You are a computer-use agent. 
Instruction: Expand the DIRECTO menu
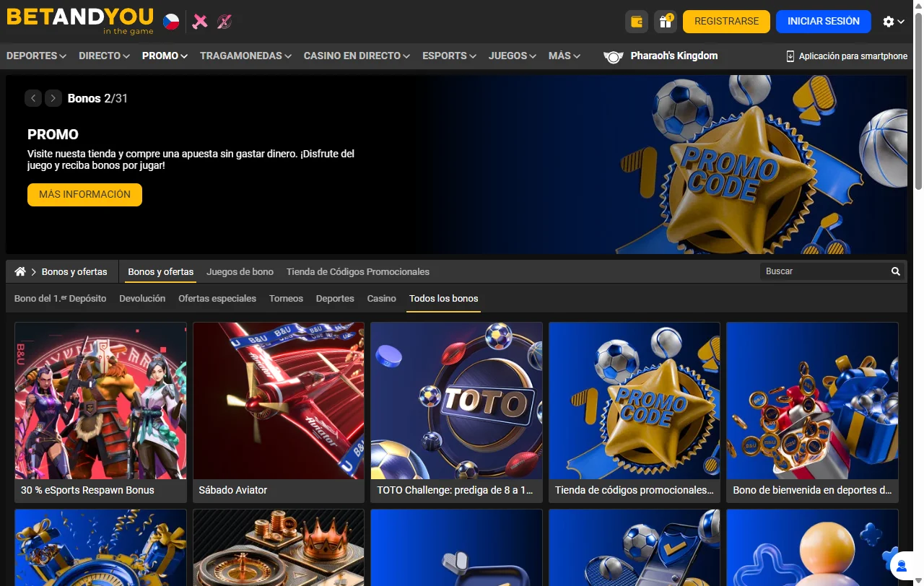104,56
